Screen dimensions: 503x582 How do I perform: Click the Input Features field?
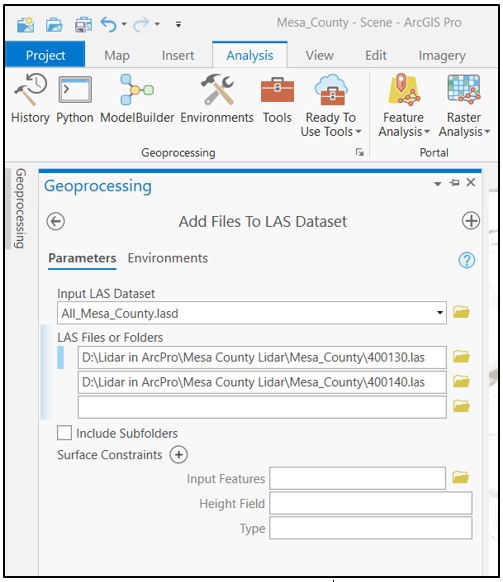(x=357, y=478)
